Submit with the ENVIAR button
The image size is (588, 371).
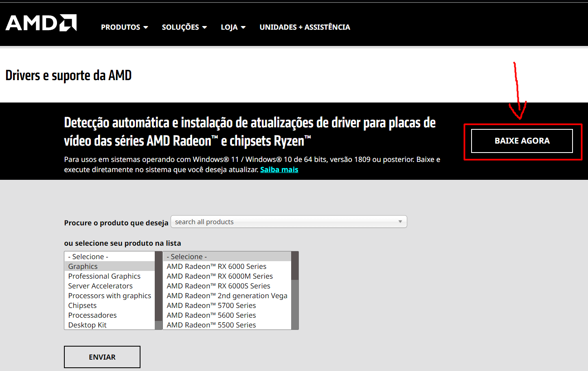(102, 357)
